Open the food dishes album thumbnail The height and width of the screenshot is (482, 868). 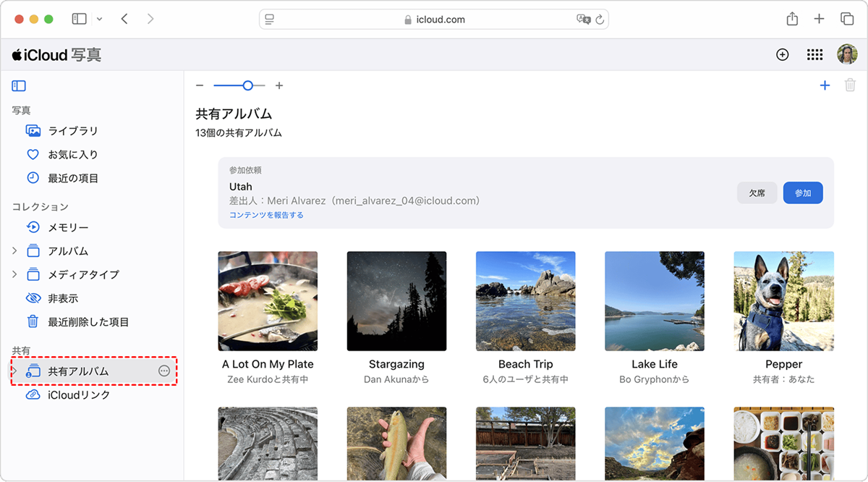[784, 444]
